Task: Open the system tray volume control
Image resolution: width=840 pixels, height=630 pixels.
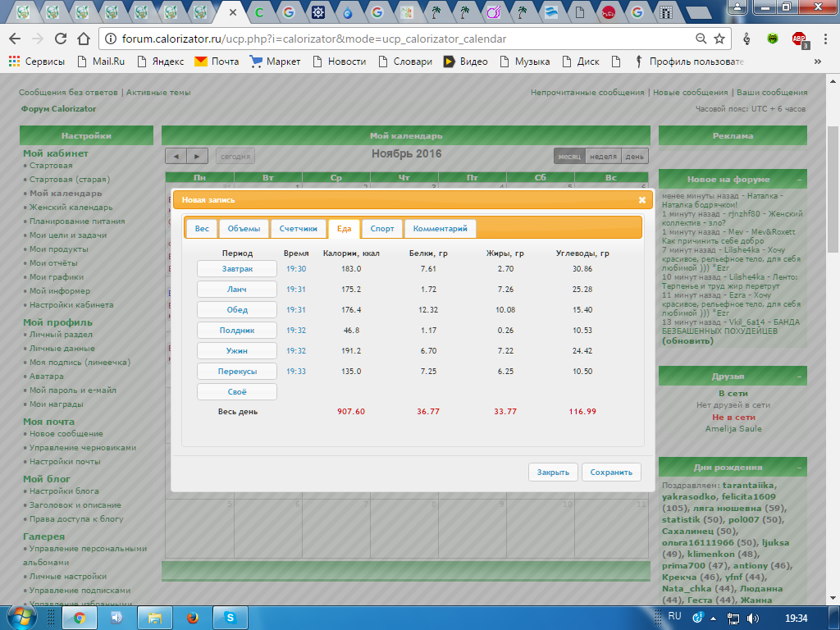Action: click(x=753, y=619)
